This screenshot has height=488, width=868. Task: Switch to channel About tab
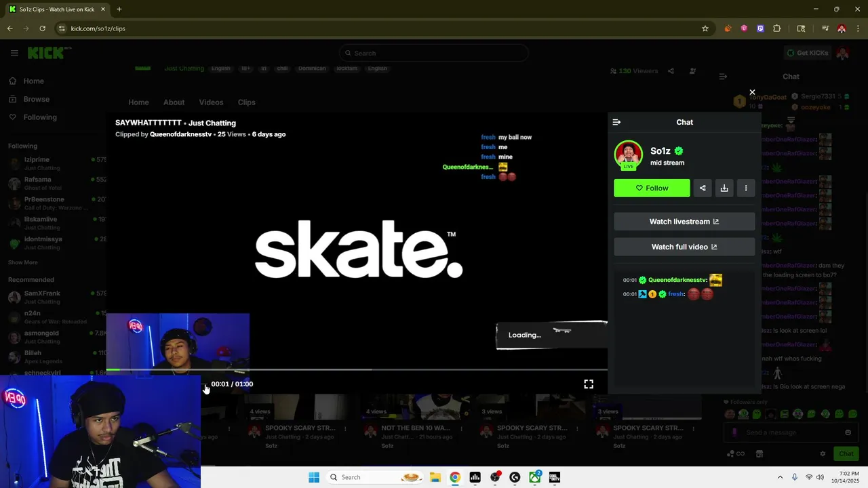(174, 102)
